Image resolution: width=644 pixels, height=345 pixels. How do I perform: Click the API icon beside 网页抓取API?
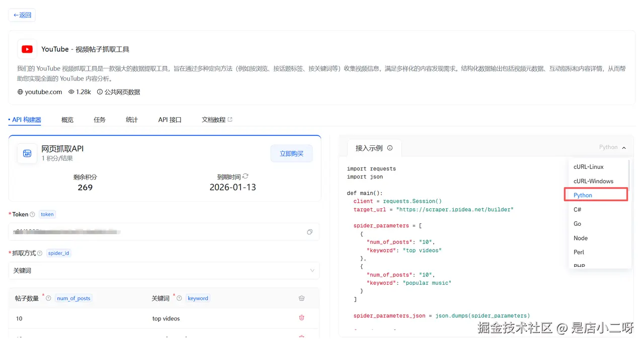click(x=27, y=153)
